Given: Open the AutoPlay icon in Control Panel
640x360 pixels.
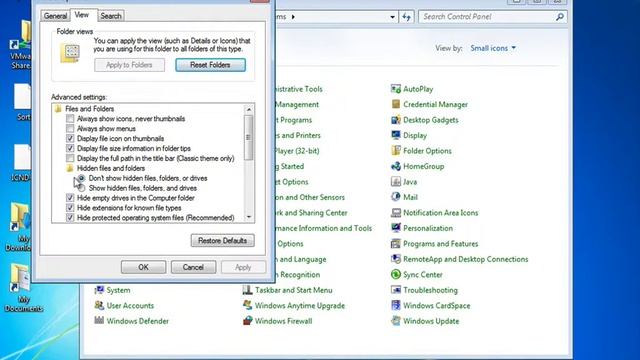Looking at the screenshot, I should pos(396,89).
